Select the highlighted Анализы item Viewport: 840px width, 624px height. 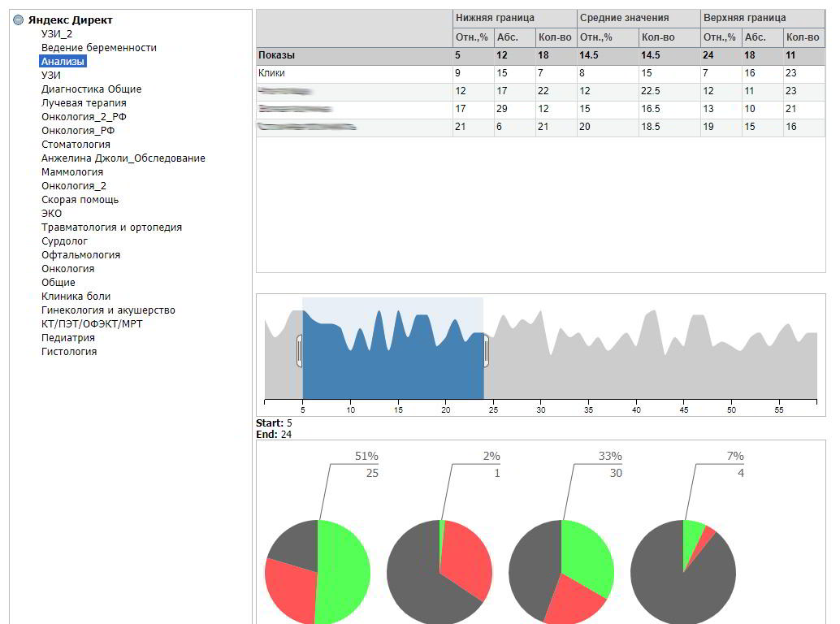tap(63, 62)
